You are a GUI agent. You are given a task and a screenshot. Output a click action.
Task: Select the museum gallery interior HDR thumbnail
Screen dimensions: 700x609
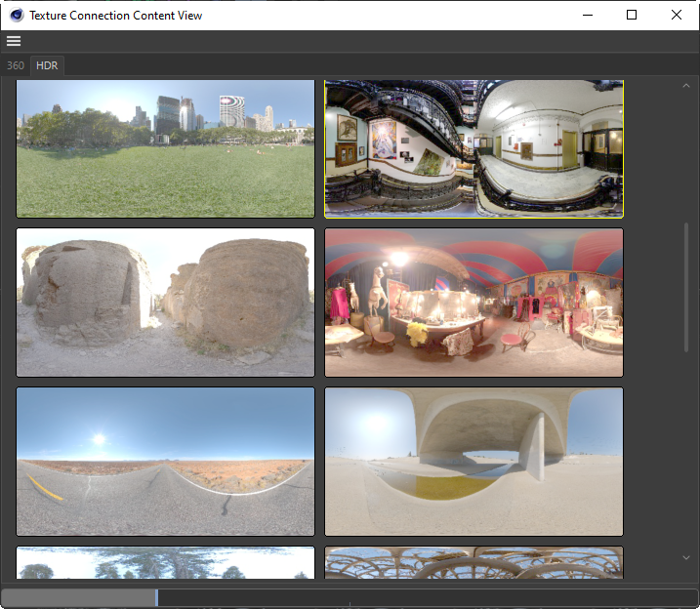(474, 149)
